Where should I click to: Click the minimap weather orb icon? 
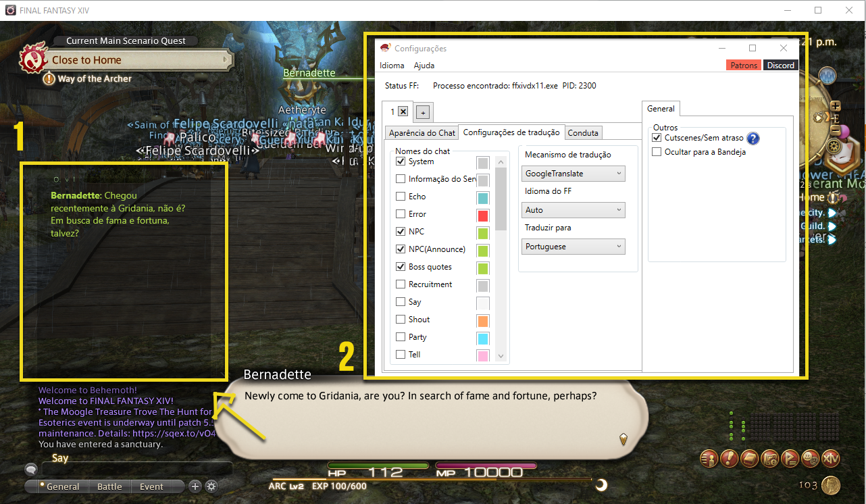pyautogui.click(x=827, y=76)
